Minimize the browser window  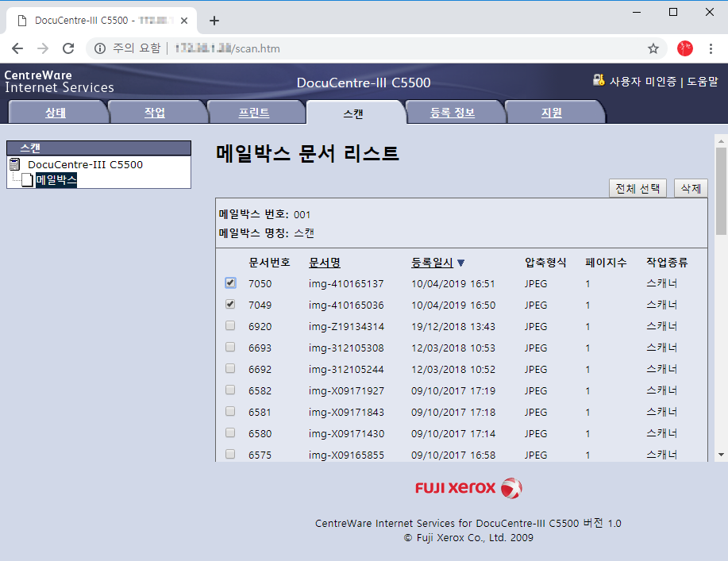[637, 12]
